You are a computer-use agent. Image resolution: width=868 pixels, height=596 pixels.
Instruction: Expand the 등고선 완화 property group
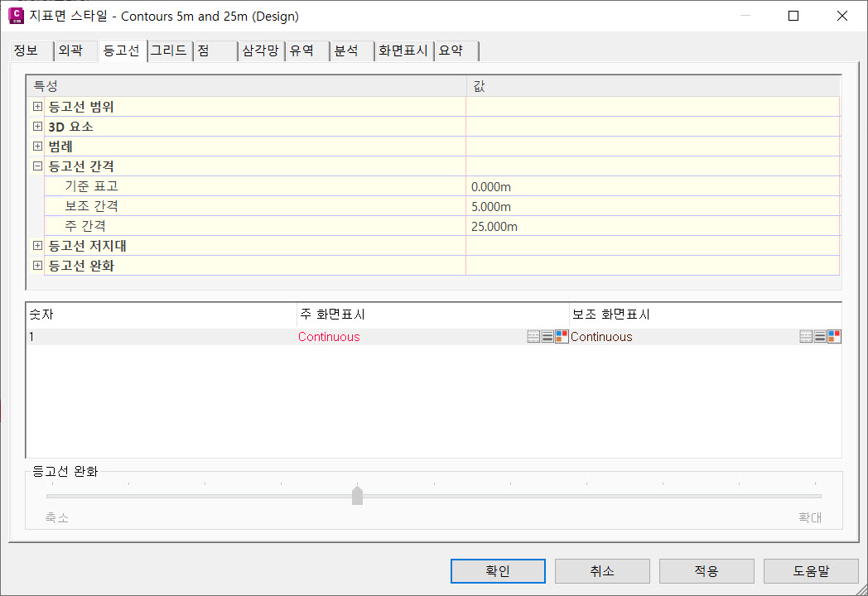[37, 266]
